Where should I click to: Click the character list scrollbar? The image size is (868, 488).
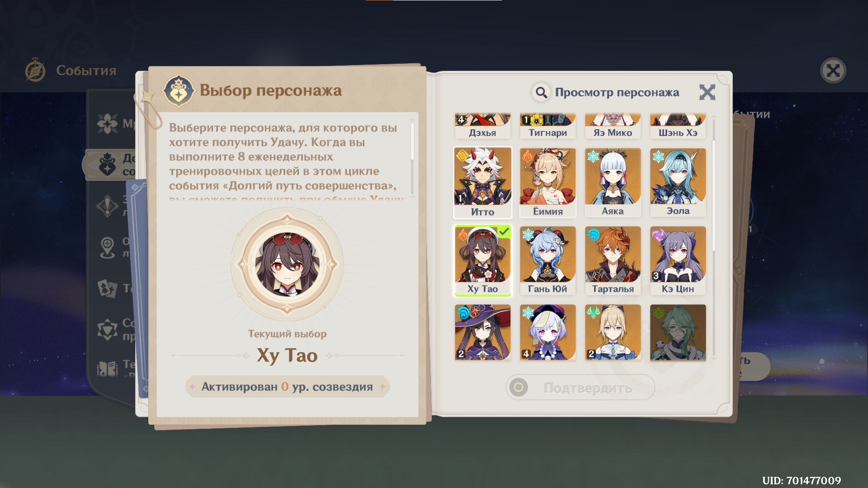[714, 195]
